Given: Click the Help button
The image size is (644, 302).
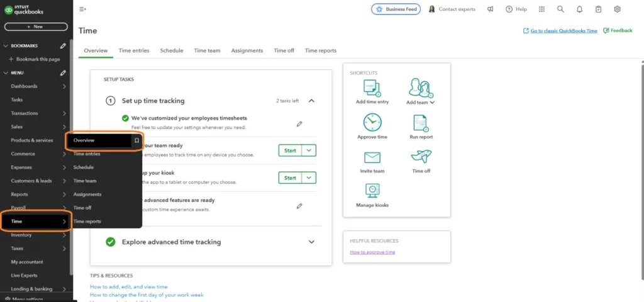Looking at the screenshot, I should coord(516,9).
